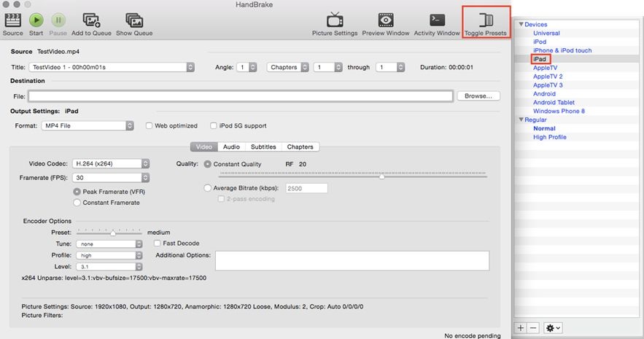644x339 pixels.
Task: Click Toggle Presets drawer icon
Action: tap(486, 20)
